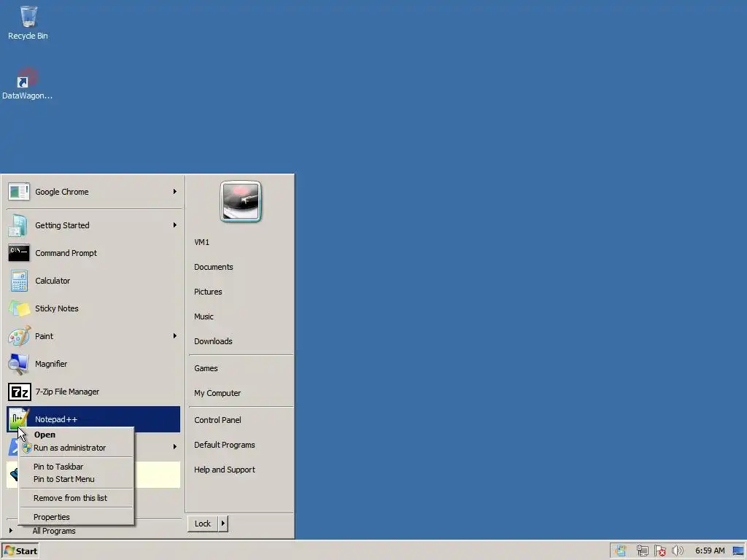Expand the Paint recent files arrow

(x=175, y=335)
